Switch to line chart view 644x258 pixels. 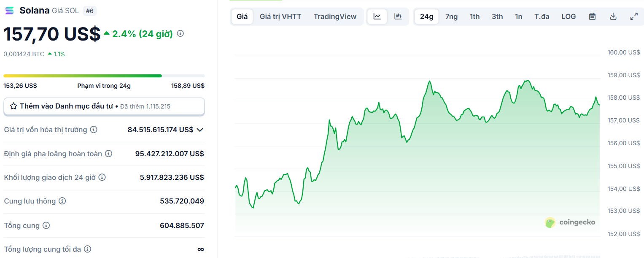pos(377,16)
